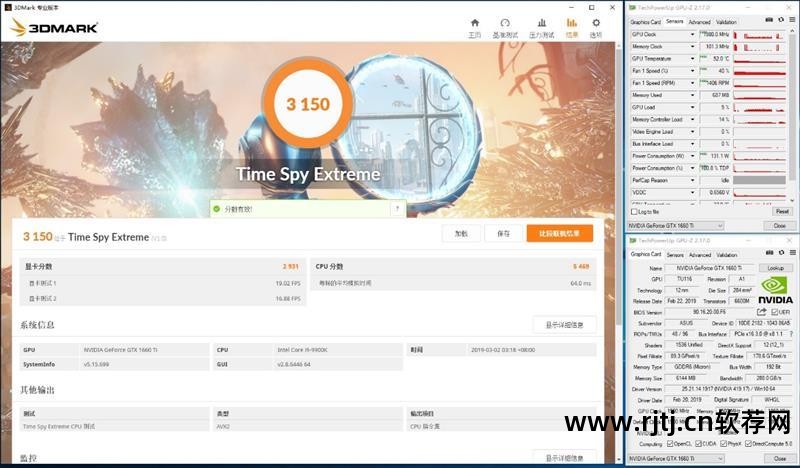The height and width of the screenshot is (468, 800).
Task: Open the GPU selector combo in the Sensors window
Action: tap(676, 226)
